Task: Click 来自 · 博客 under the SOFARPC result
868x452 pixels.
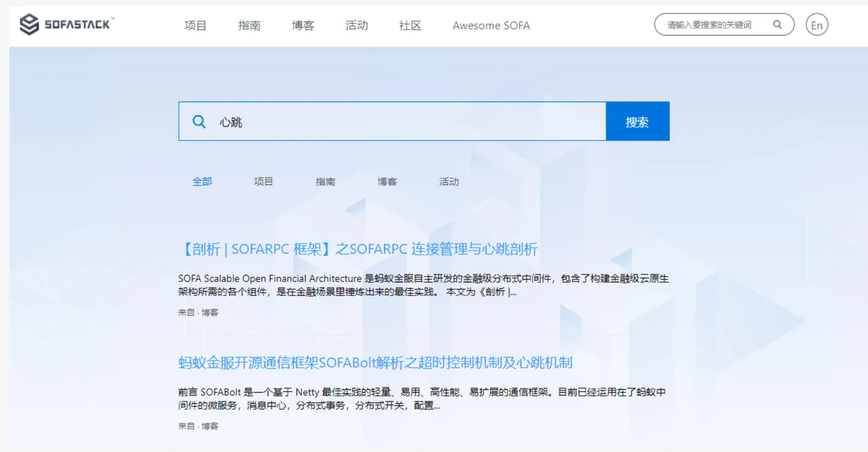Action: (x=198, y=312)
